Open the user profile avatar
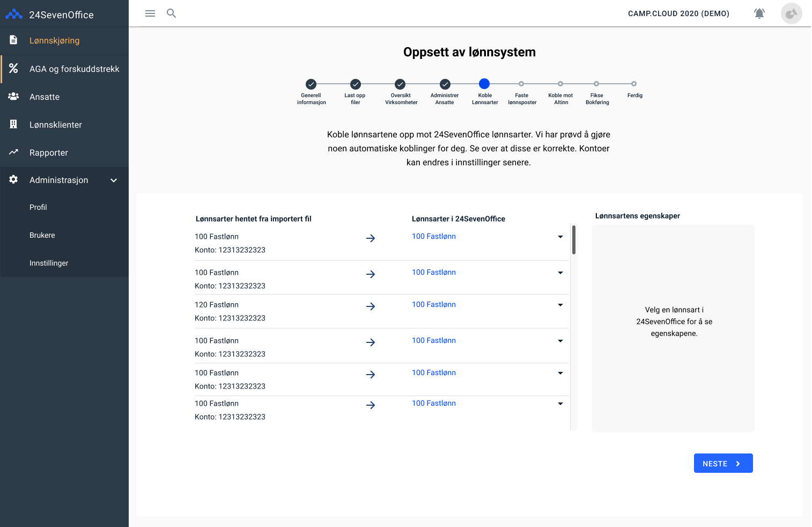The height and width of the screenshot is (527, 812). (x=791, y=13)
